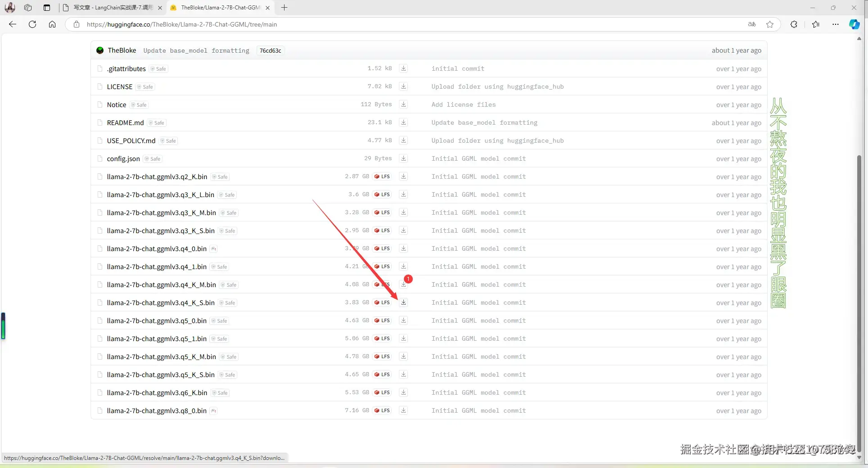Open 'initial commit' for .gitattributes
The width and height of the screenshot is (868, 468).
click(x=458, y=68)
